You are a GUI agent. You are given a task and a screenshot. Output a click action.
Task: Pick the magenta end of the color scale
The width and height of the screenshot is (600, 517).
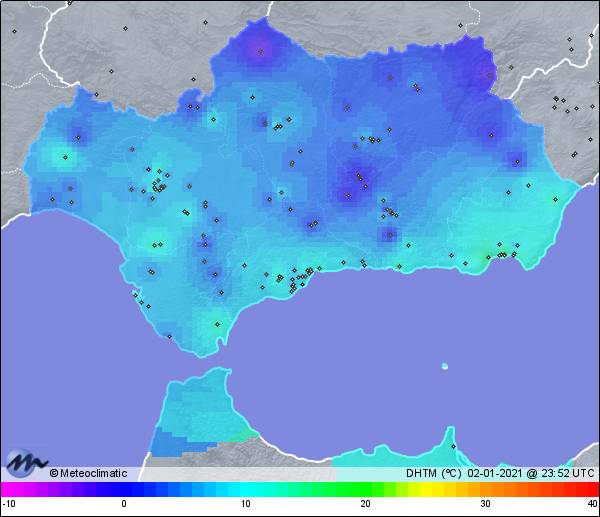coord(8,489)
